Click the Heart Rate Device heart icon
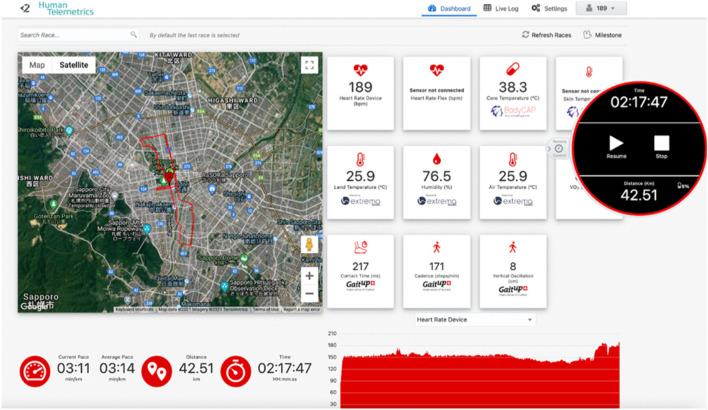The height and width of the screenshot is (410, 708). [x=360, y=71]
